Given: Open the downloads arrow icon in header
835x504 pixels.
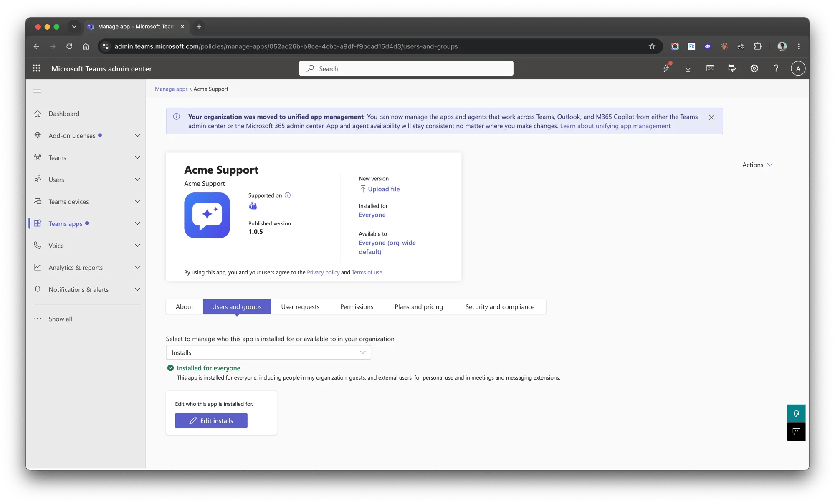Looking at the screenshot, I should 688,68.
